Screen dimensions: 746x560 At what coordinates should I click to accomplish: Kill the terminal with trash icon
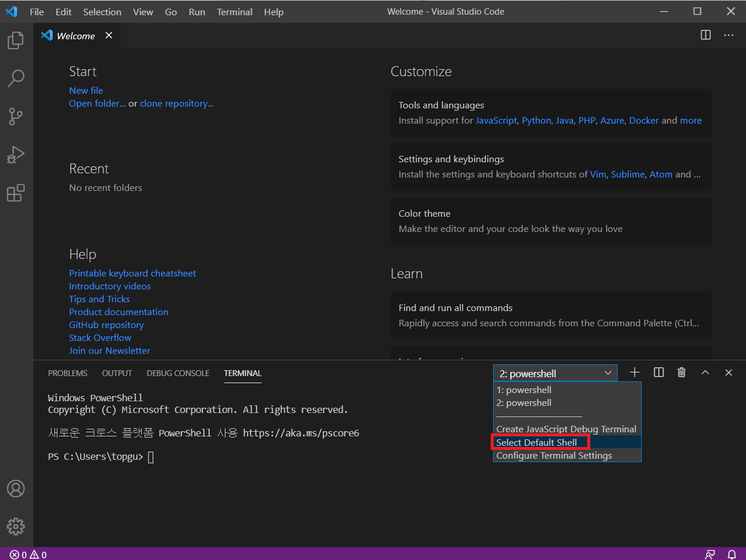(682, 373)
